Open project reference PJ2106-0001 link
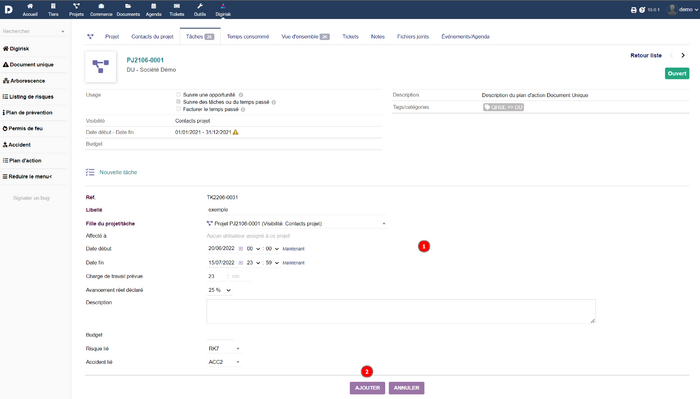The width and height of the screenshot is (700, 399). tap(145, 60)
